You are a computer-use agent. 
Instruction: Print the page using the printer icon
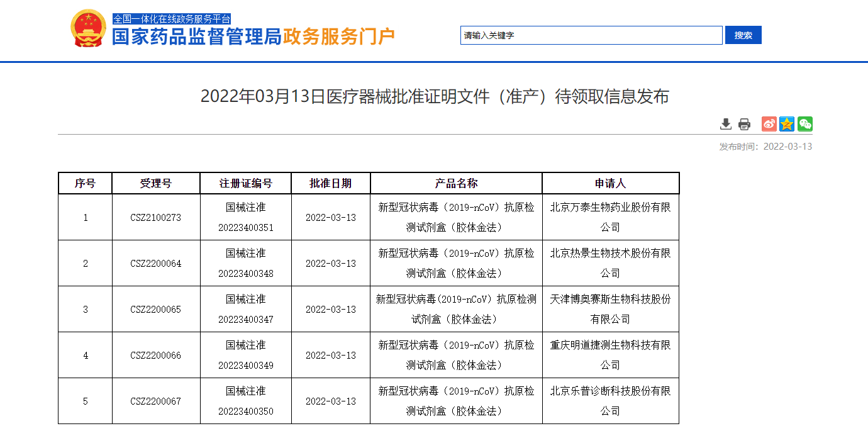(744, 124)
